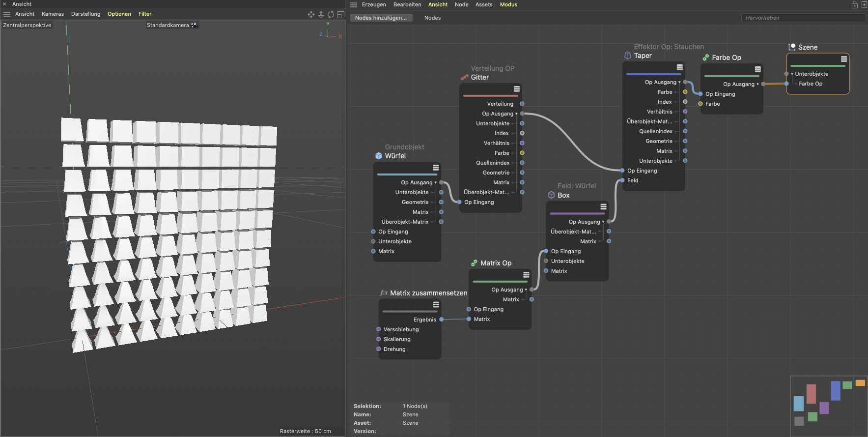Click yellow Farbe input port on Farbe Op
868x437 pixels.
pos(700,104)
